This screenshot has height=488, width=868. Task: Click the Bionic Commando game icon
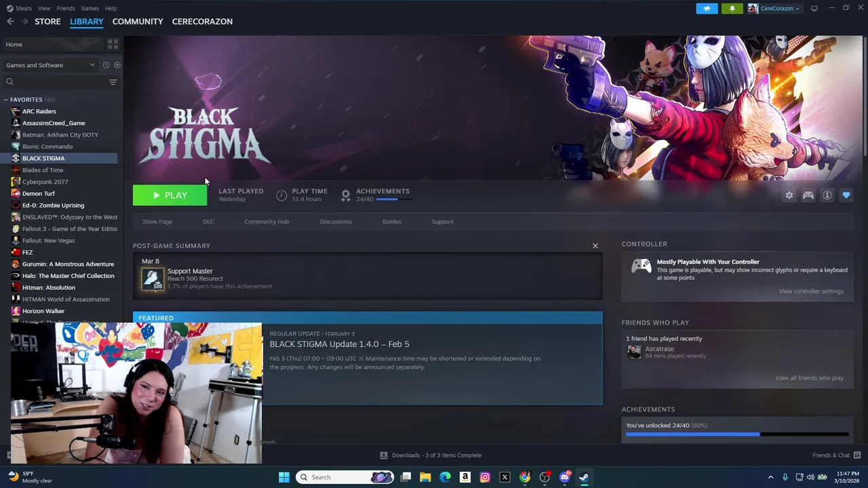pyautogui.click(x=16, y=146)
